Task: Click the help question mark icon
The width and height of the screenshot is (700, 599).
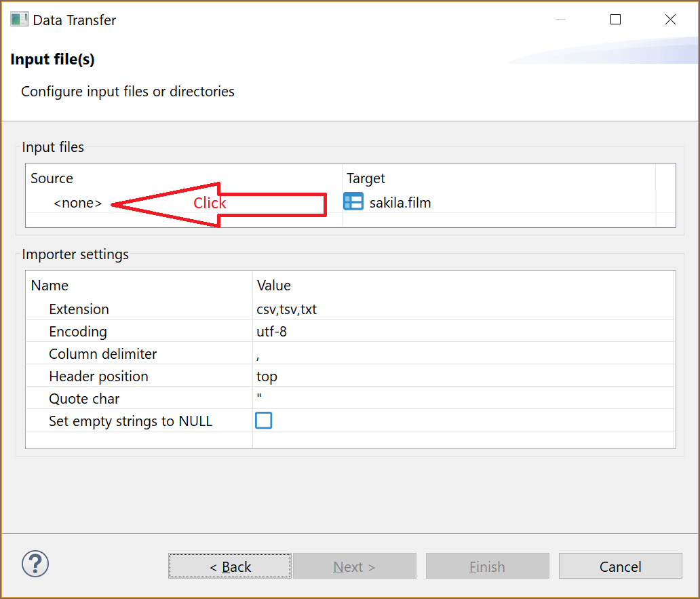Action: pyautogui.click(x=35, y=564)
